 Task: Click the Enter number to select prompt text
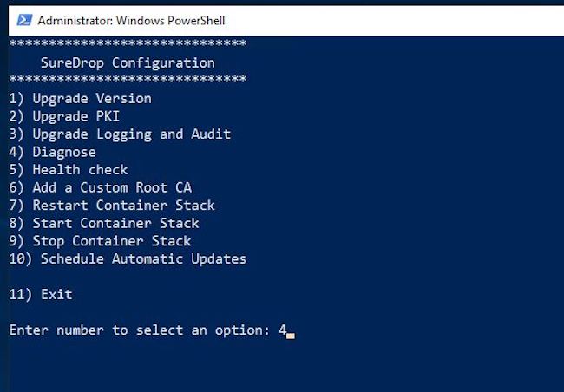tap(139, 330)
